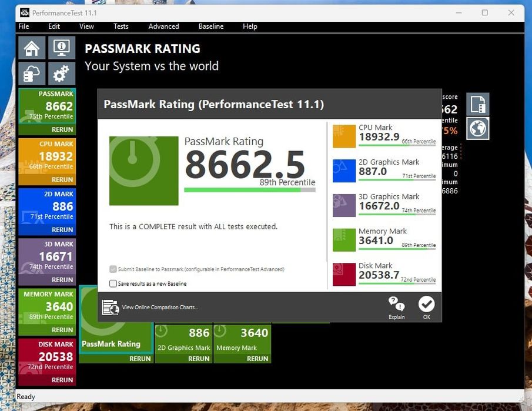Click the 8662.5 PassMark Rating score

tap(245, 165)
